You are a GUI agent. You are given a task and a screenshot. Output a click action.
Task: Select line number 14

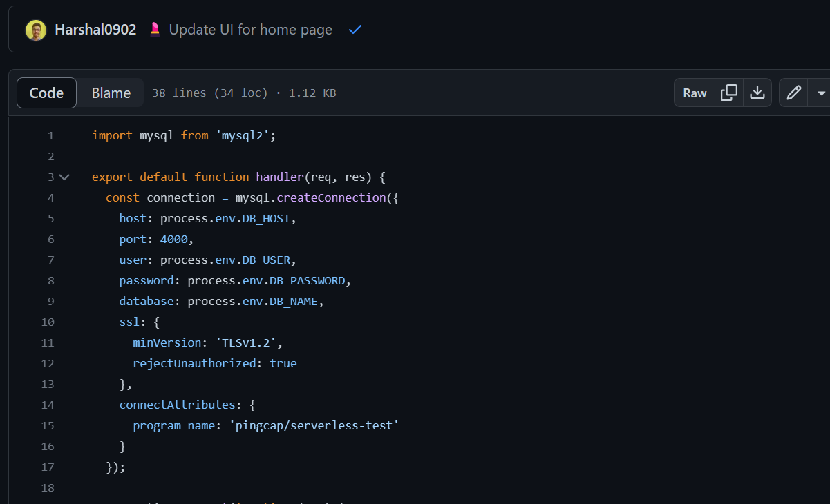pos(48,405)
